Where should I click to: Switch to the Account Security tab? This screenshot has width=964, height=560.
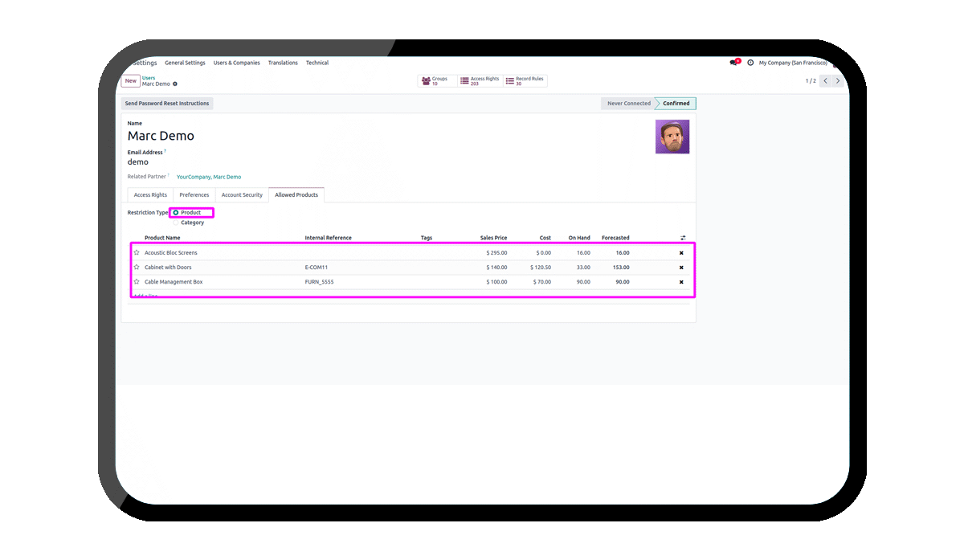[242, 194]
